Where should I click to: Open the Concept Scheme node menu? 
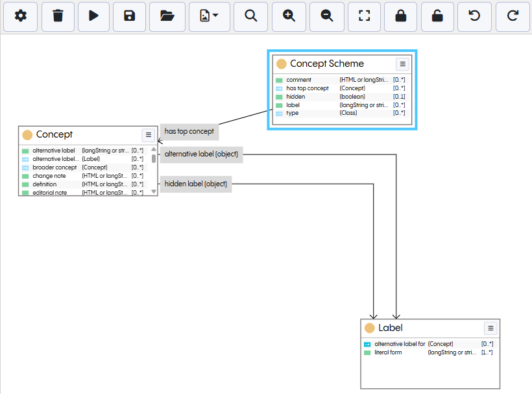[402, 64]
